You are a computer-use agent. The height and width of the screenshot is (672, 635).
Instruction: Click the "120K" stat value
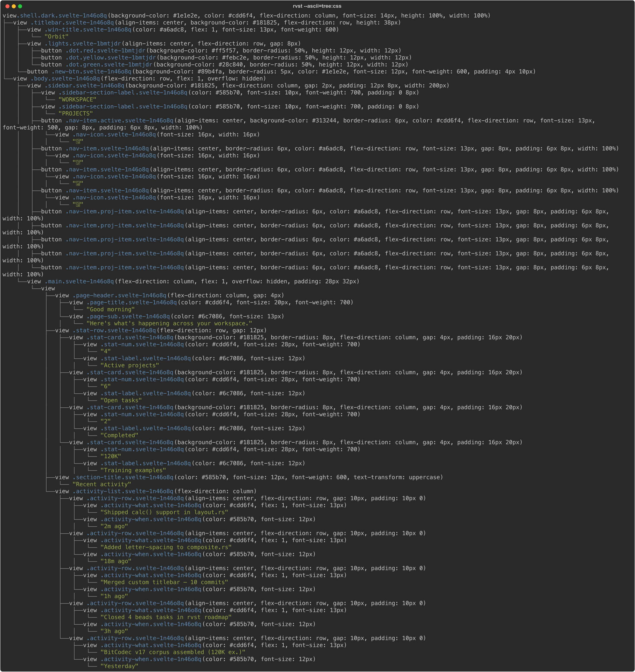click(x=111, y=456)
